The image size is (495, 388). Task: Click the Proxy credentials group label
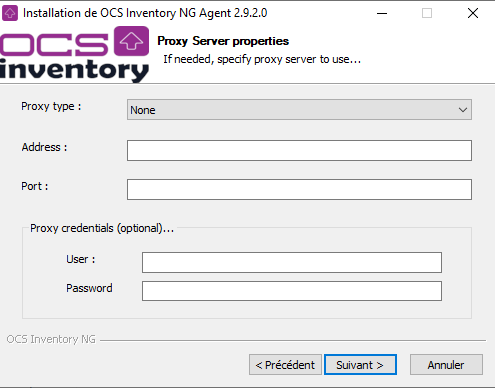102,228
